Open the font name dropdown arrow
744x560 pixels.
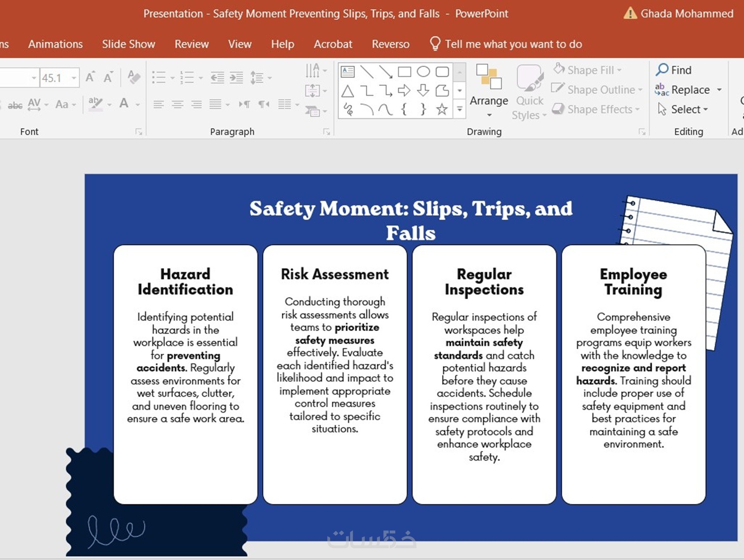(x=34, y=78)
